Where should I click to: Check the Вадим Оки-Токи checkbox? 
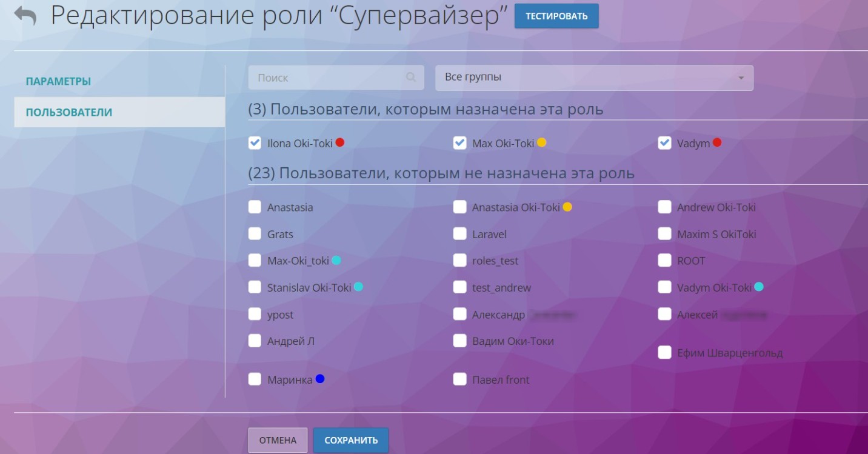tap(459, 341)
